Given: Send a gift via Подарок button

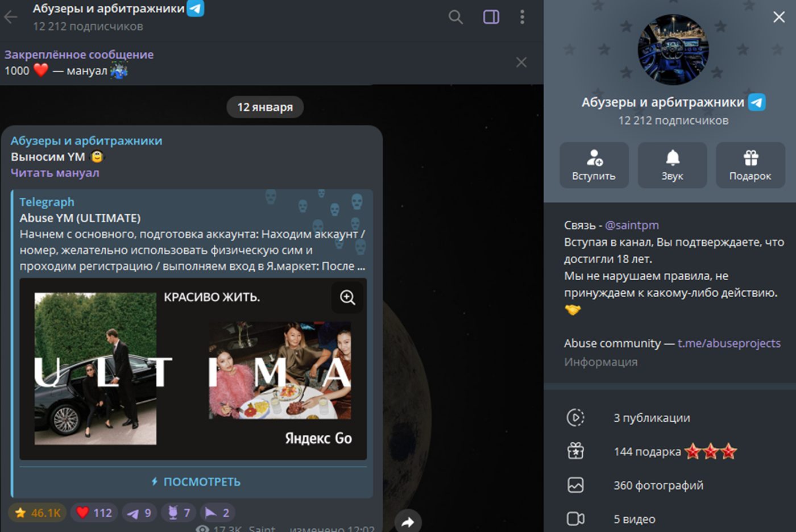Looking at the screenshot, I should coord(750,165).
